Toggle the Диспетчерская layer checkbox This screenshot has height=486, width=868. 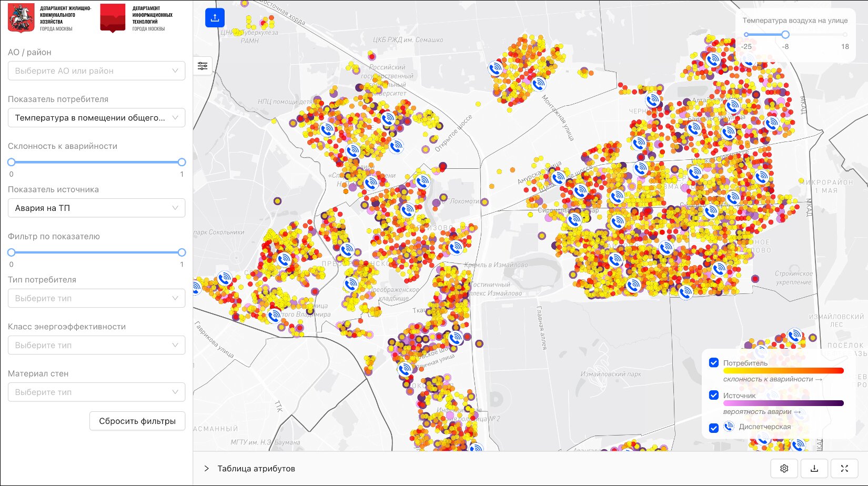tap(714, 428)
